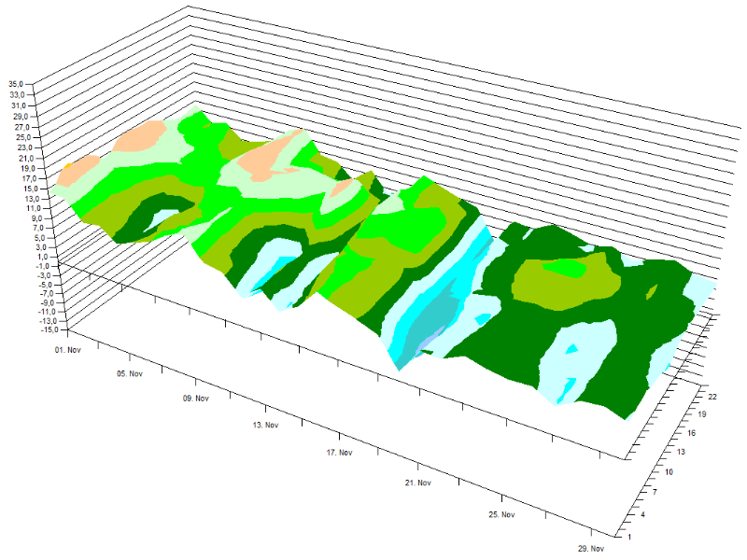The width and height of the screenshot is (747, 560).
Task: Select the '-5,0' vertical axis value
Action: click(x=45, y=285)
